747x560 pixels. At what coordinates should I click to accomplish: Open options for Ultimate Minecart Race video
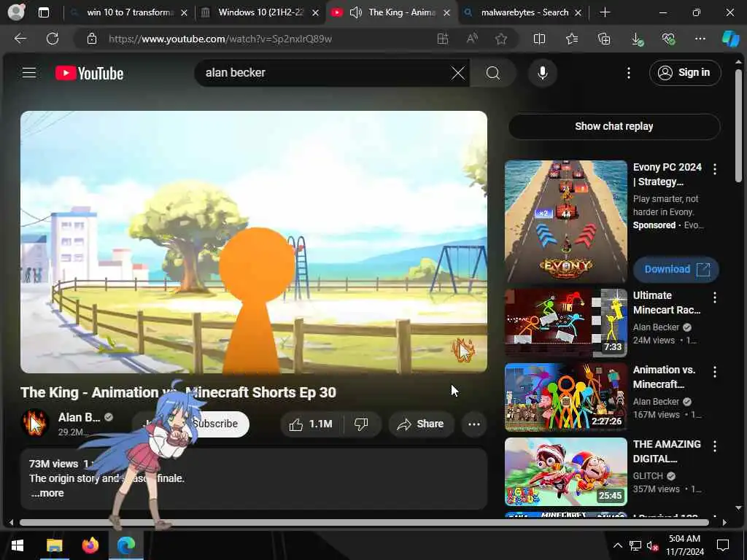coord(715,297)
